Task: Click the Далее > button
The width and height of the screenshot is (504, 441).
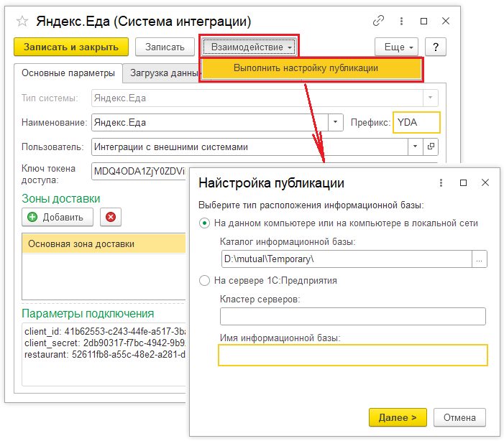Action: [398, 417]
